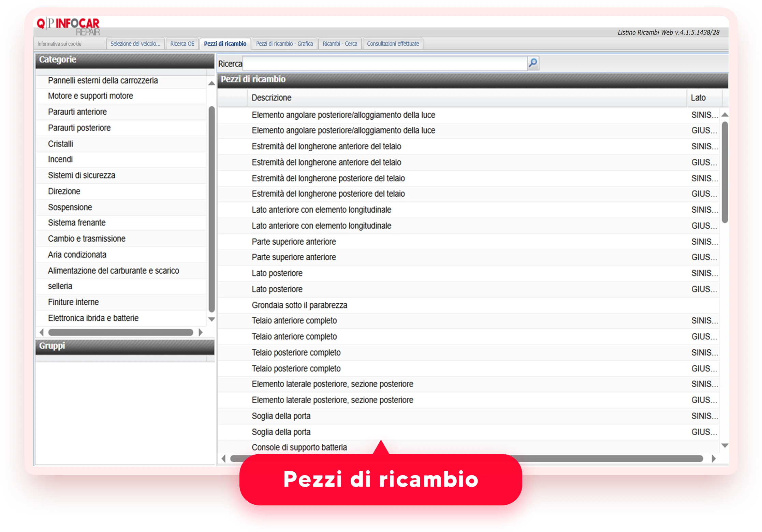Screen dimensions: 762x532
Task: Switch to Ricerca OE tab
Action: pyautogui.click(x=182, y=44)
